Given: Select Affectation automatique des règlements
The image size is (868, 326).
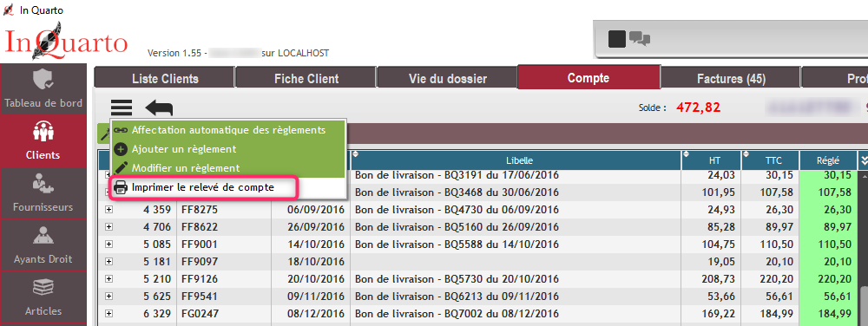Looking at the screenshot, I should pos(227,130).
